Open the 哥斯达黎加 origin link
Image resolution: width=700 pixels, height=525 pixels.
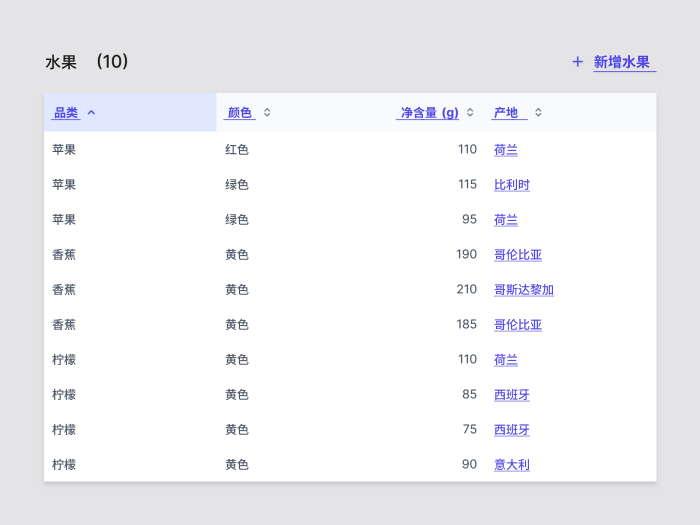(x=524, y=290)
